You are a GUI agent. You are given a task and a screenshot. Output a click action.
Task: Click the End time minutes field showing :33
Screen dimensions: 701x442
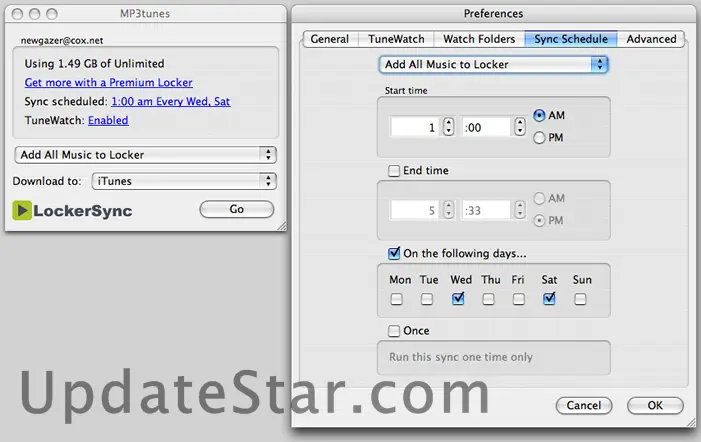486,210
